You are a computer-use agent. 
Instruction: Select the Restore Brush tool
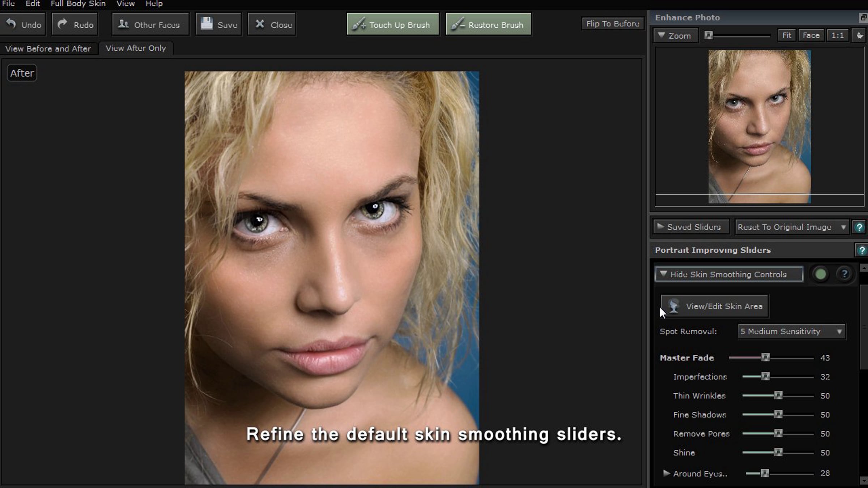coord(488,24)
